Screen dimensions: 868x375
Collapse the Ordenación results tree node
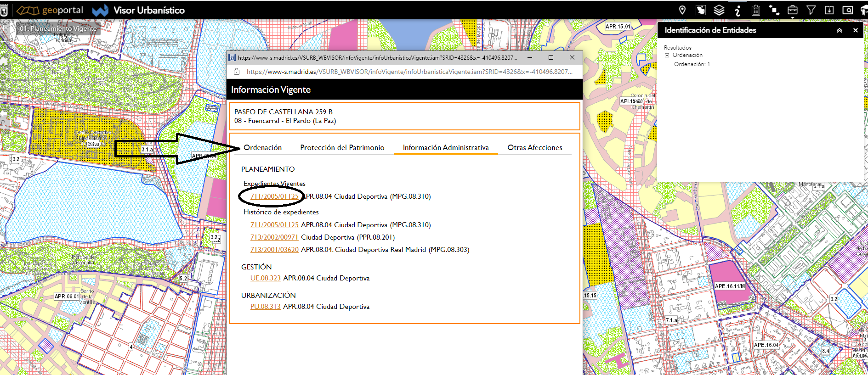pos(667,55)
